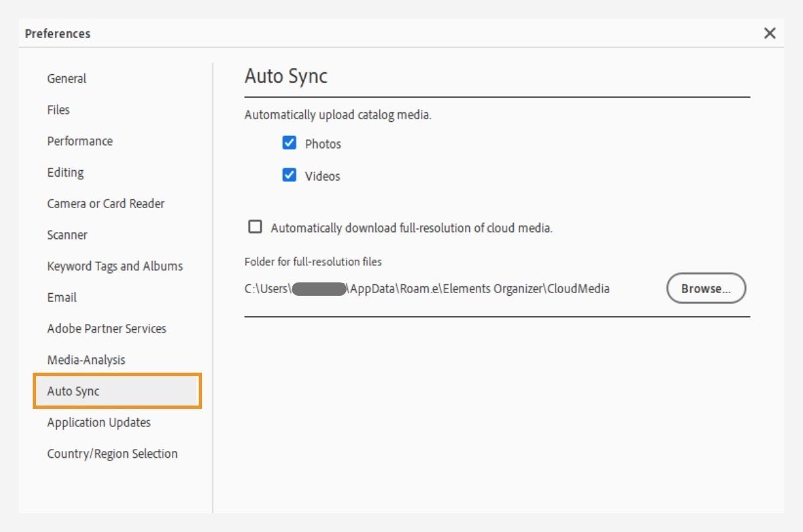
Task: Select Keyword Tags and Albums
Action: pos(114,266)
